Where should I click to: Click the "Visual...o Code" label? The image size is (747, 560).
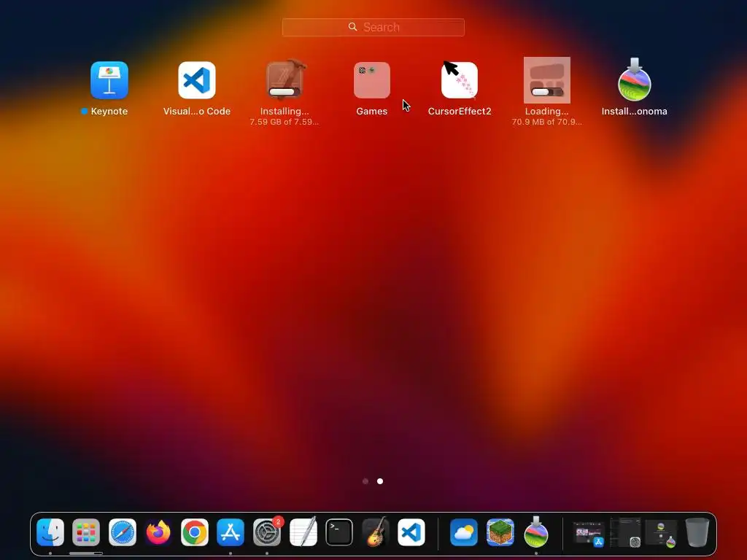pyautogui.click(x=197, y=111)
